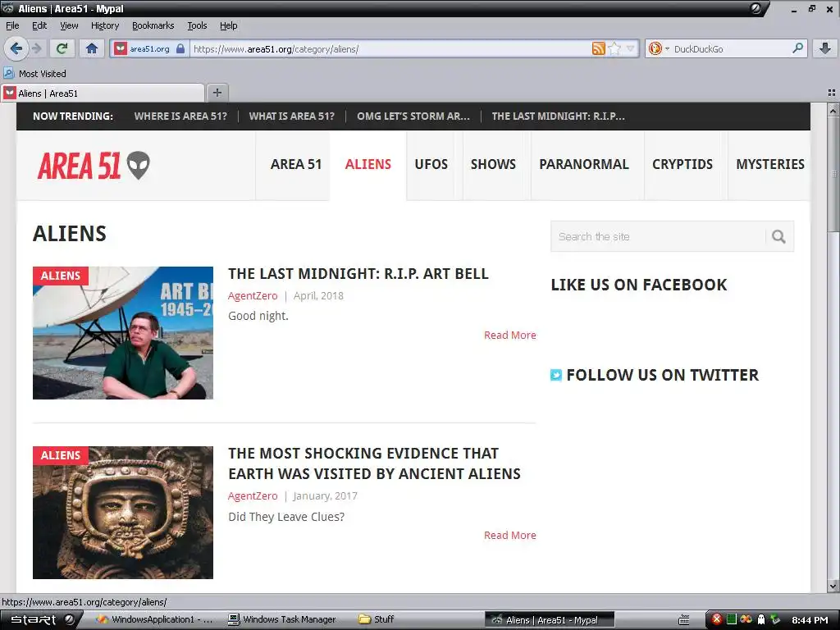
Task: Click the browser Forward arrow button
Action: (x=36, y=48)
